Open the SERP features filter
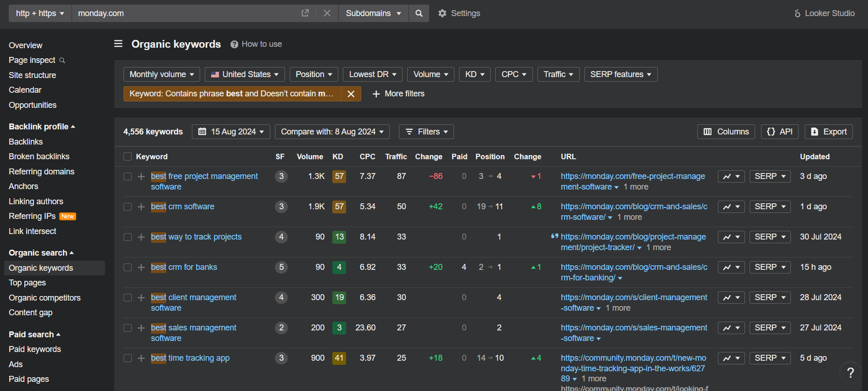The height and width of the screenshot is (391, 868). coord(621,74)
